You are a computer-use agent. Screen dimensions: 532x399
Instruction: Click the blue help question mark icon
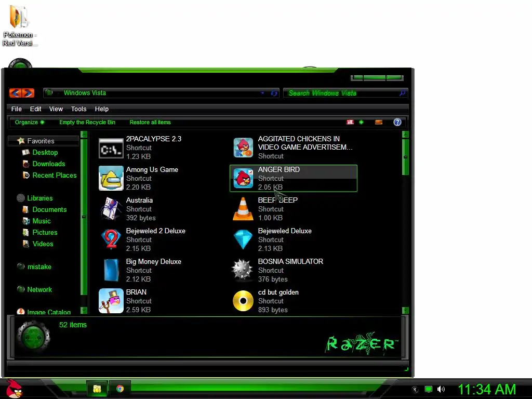click(x=397, y=122)
